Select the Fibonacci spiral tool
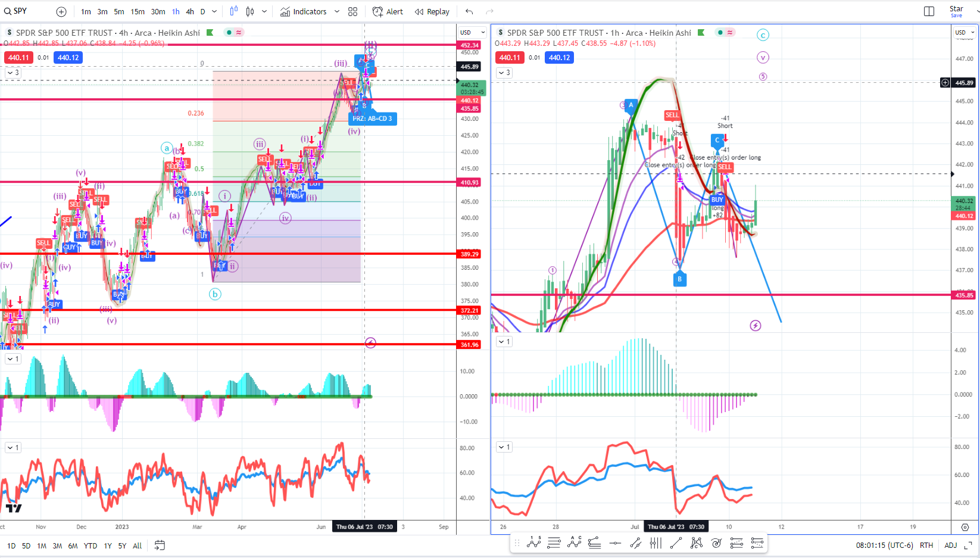980x558 pixels. [716, 543]
